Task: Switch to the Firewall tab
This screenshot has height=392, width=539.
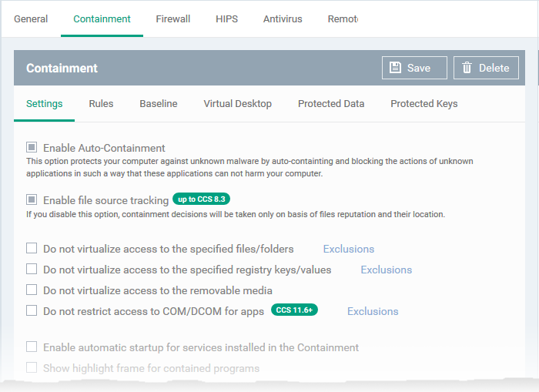Action: (x=173, y=19)
